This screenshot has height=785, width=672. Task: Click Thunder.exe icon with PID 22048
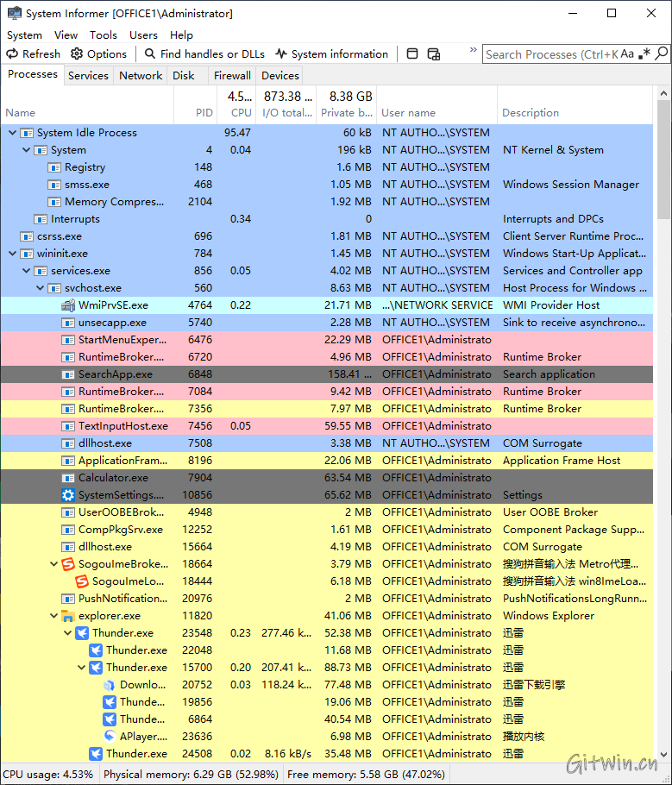point(96,650)
